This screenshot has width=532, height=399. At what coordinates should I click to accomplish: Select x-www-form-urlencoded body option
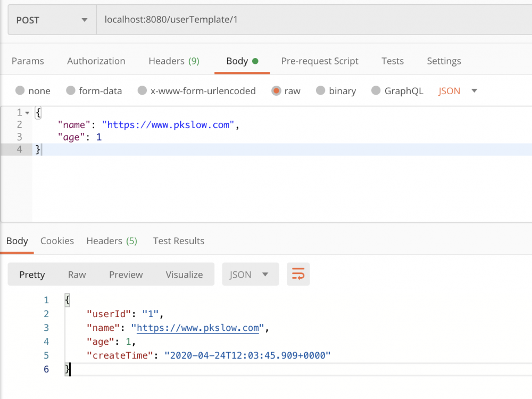142,91
